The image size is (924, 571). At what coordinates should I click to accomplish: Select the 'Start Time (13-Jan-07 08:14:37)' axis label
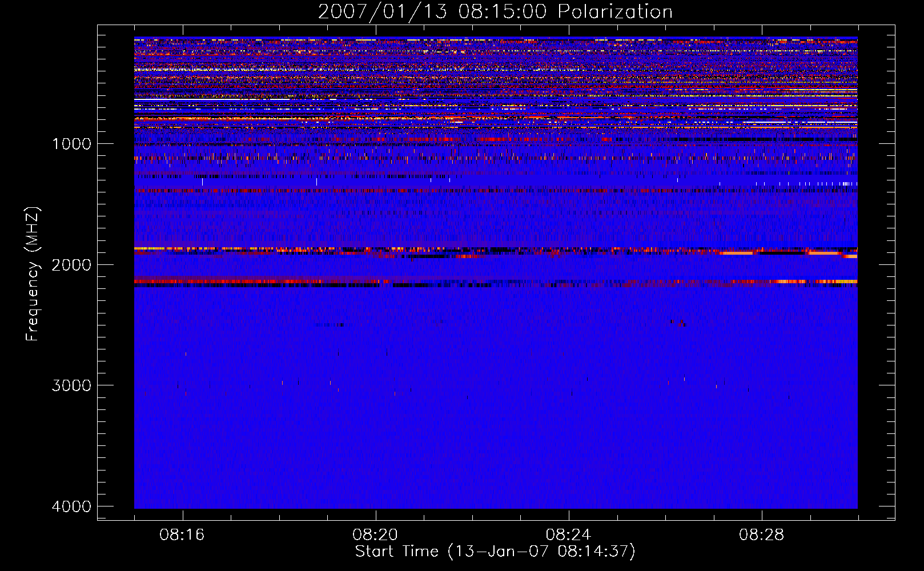tap(495, 552)
